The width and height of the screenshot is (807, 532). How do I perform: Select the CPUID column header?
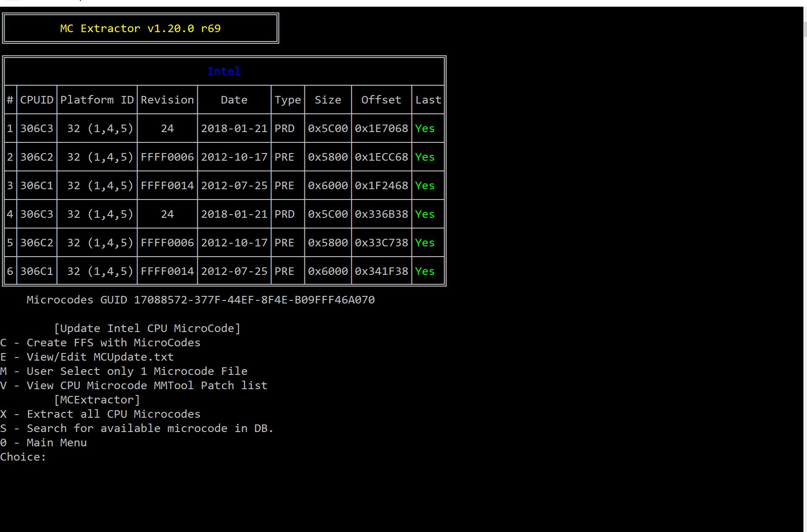[x=37, y=100]
